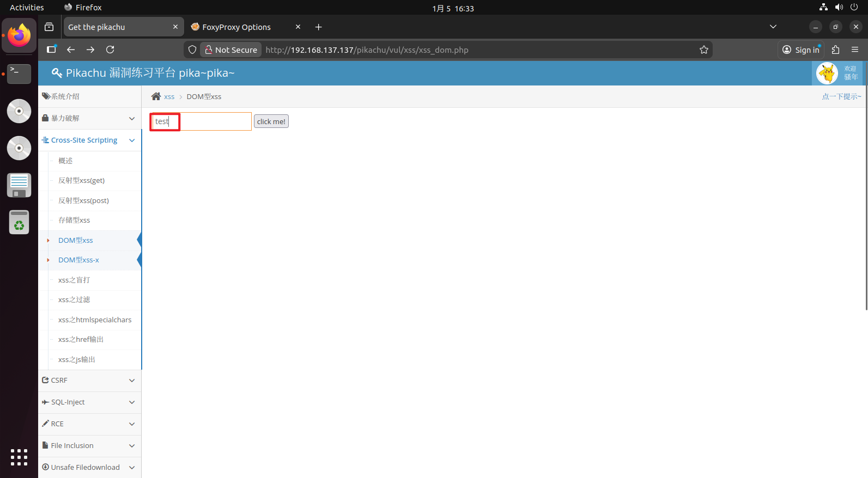Click the Pikachu 漏洞练习平台 title
Image resolution: width=868 pixels, height=478 pixels.
point(150,73)
